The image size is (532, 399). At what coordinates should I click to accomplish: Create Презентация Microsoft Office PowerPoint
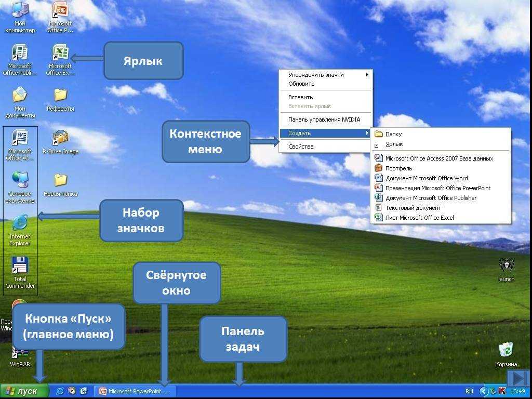(441, 188)
